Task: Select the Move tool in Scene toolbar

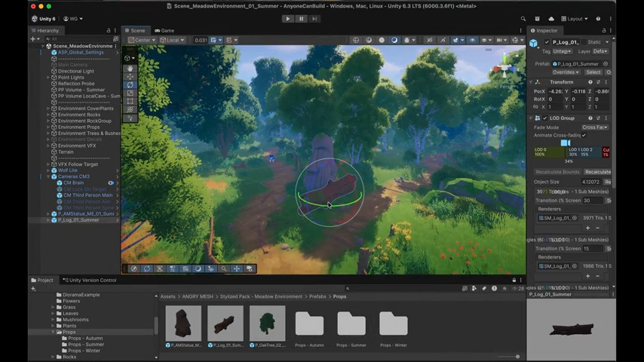Action: 130,76
